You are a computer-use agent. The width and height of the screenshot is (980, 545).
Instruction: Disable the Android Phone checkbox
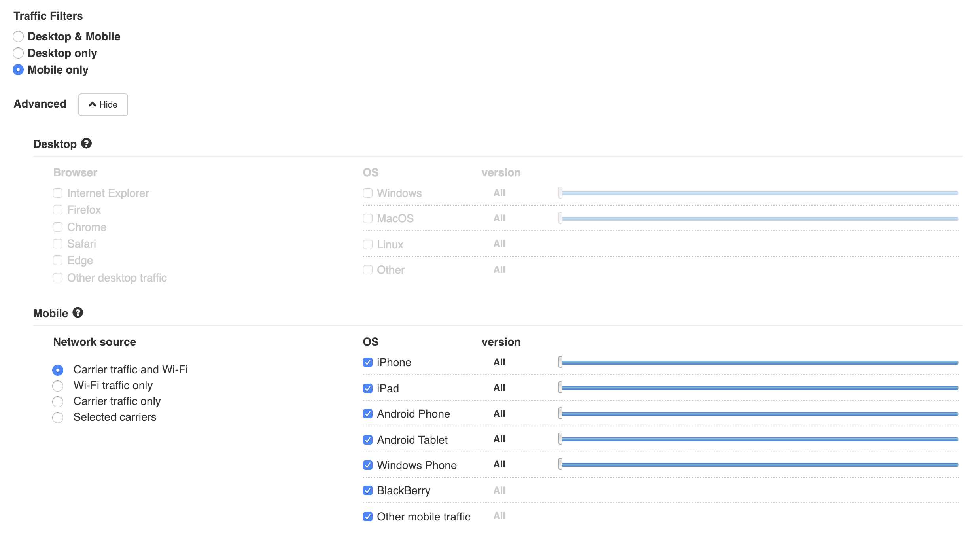[368, 414]
